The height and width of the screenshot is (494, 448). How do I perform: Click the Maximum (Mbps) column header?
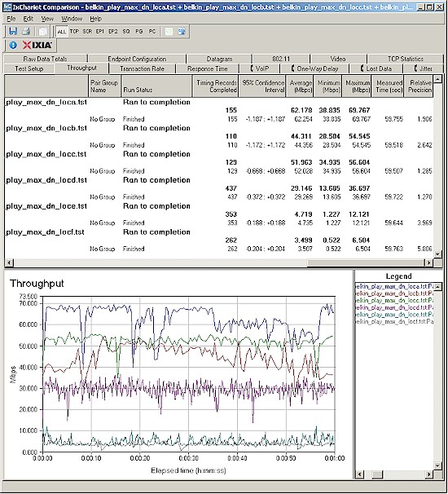tap(357, 86)
